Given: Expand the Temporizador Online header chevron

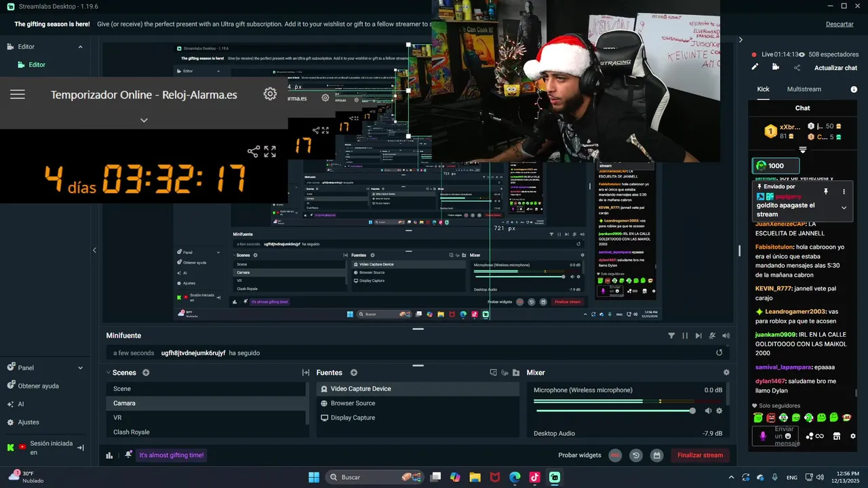Looking at the screenshot, I should point(144,120).
